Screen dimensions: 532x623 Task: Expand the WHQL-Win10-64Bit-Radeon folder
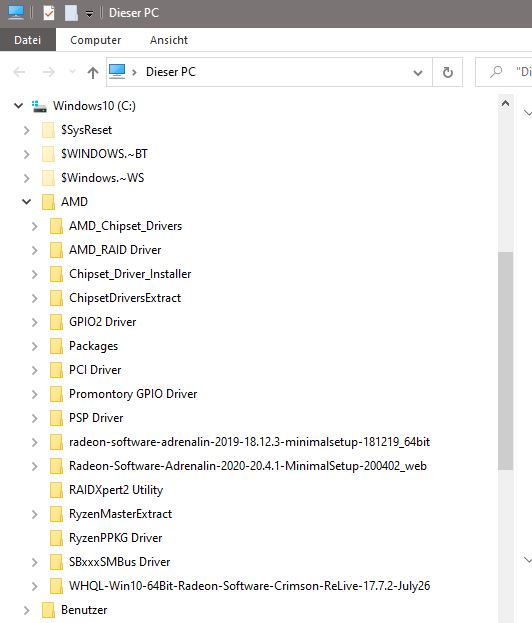(35, 586)
